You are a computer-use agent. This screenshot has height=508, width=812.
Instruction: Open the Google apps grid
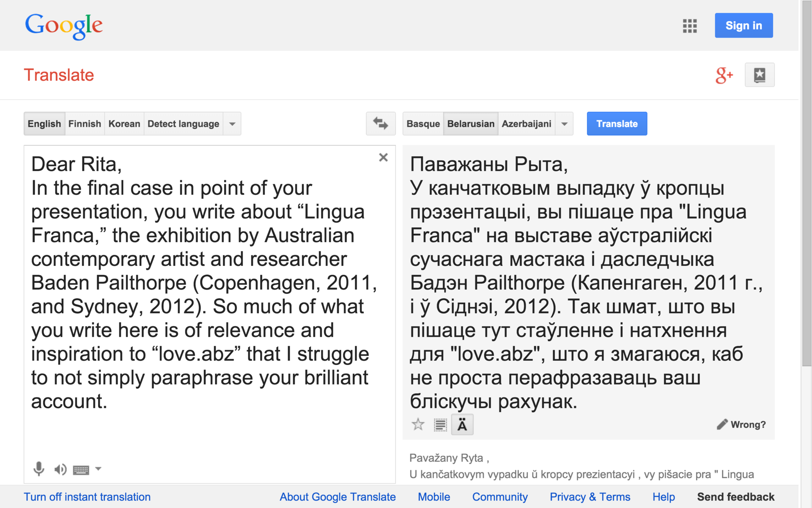[689, 26]
